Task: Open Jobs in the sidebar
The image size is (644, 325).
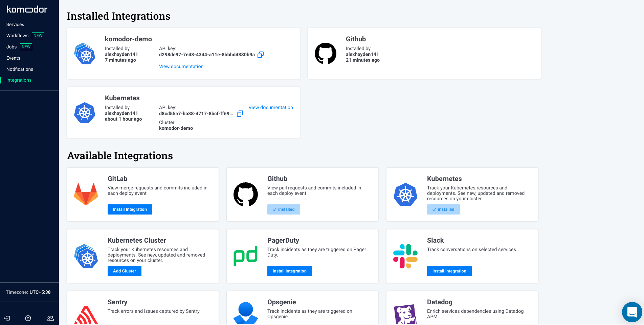Action: [x=12, y=47]
